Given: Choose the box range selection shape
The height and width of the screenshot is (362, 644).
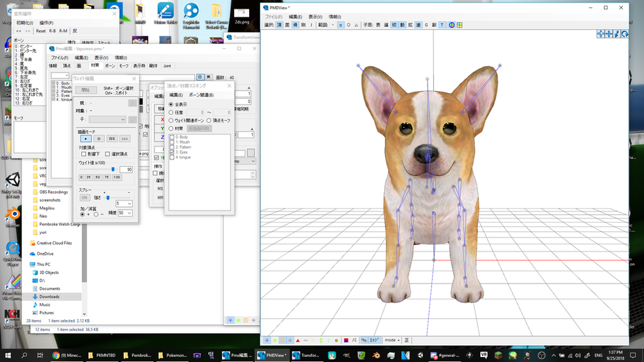Looking at the screenshot, I should (340, 25).
